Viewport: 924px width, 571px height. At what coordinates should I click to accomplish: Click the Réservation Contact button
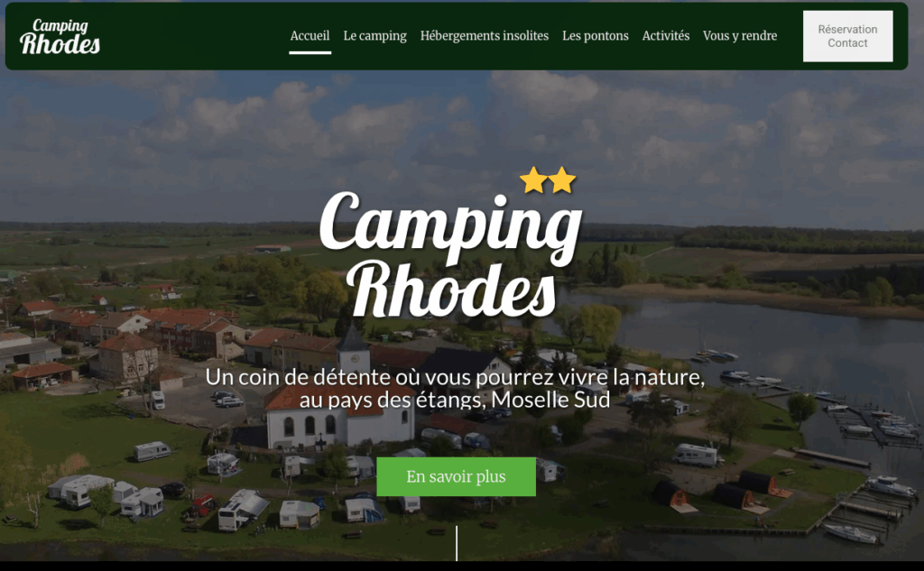pyautogui.click(x=847, y=36)
